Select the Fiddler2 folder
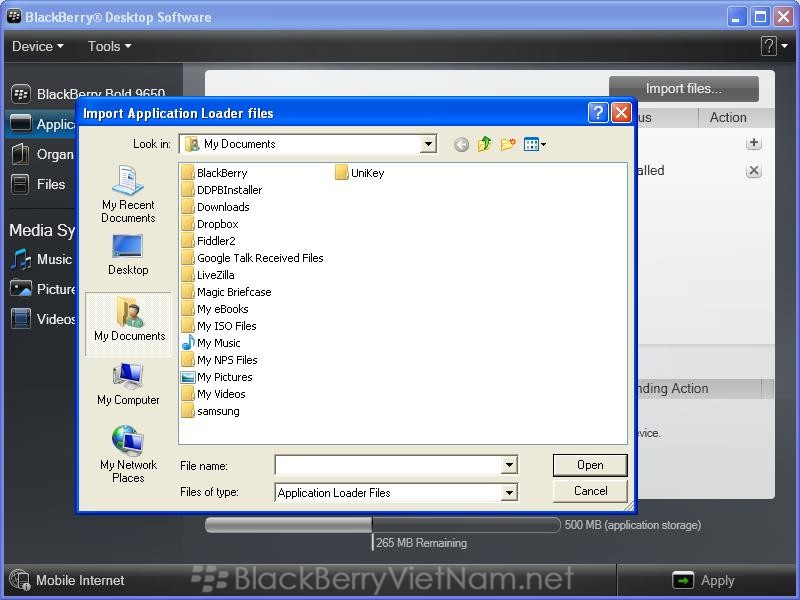Image resolution: width=800 pixels, height=600 pixels. coord(208,241)
